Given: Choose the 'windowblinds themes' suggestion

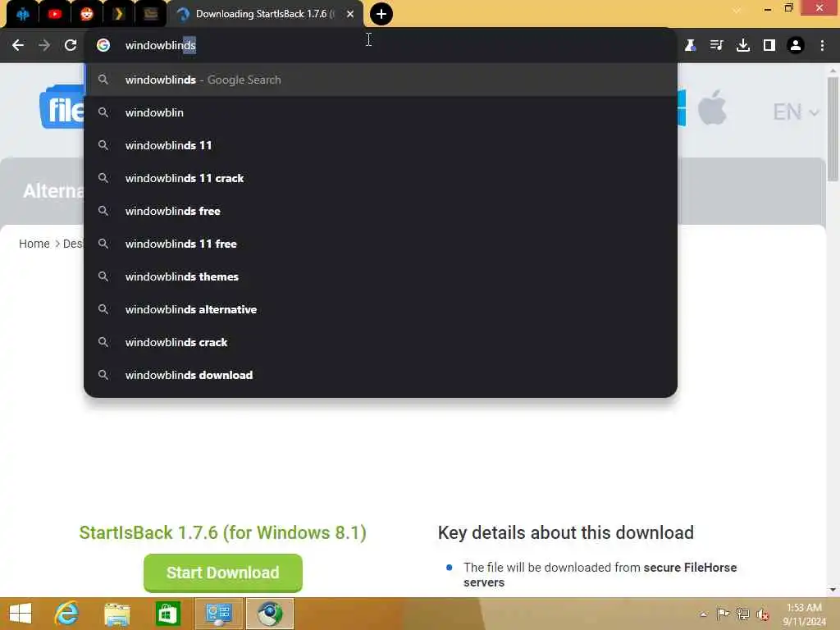Looking at the screenshot, I should [x=381, y=276].
